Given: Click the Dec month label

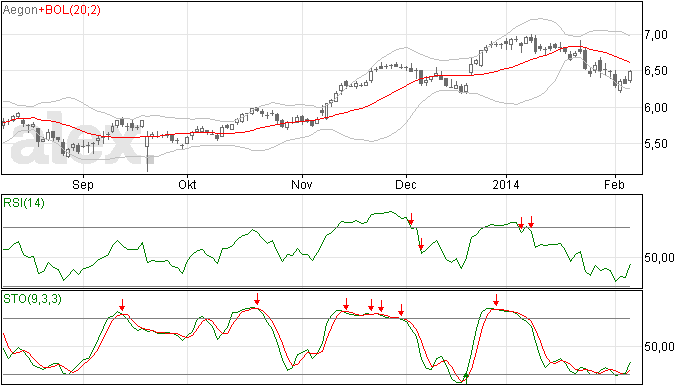Looking at the screenshot, I should pyautogui.click(x=406, y=184).
